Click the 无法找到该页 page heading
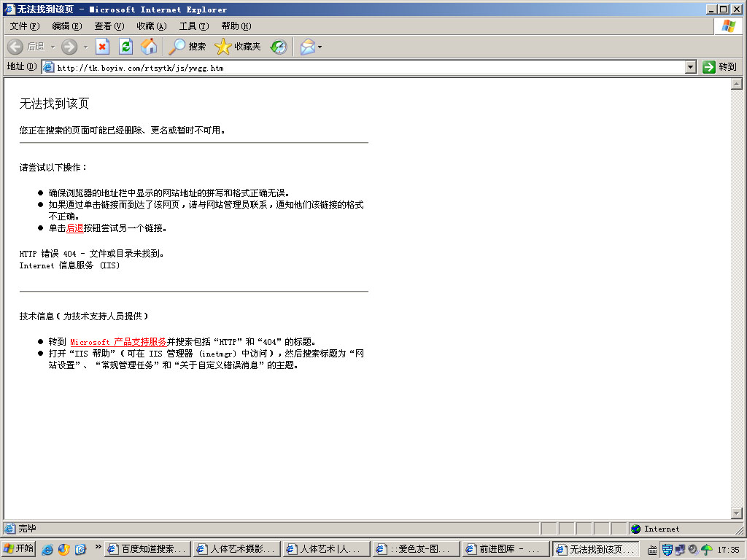Screen dimensions: 747x560 54,104
